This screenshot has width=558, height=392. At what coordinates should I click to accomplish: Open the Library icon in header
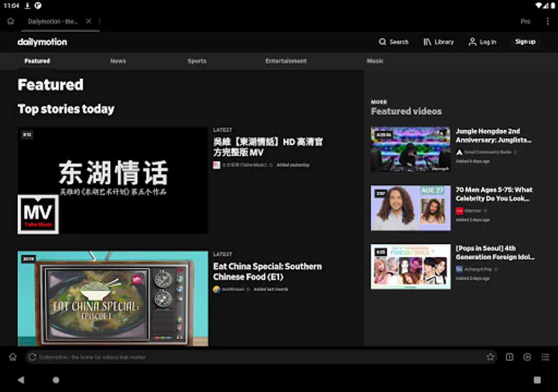click(x=427, y=42)
